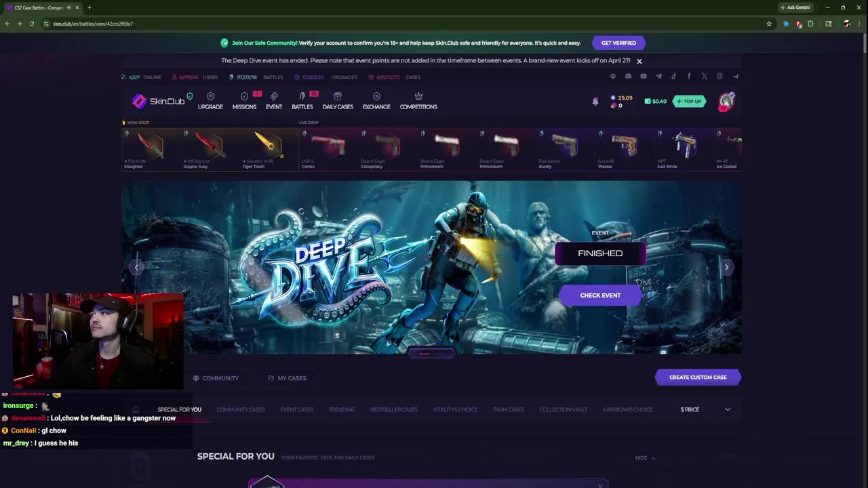
Task: Open the Five-SeveN Buddy live drop
Action: coord(566,149)
